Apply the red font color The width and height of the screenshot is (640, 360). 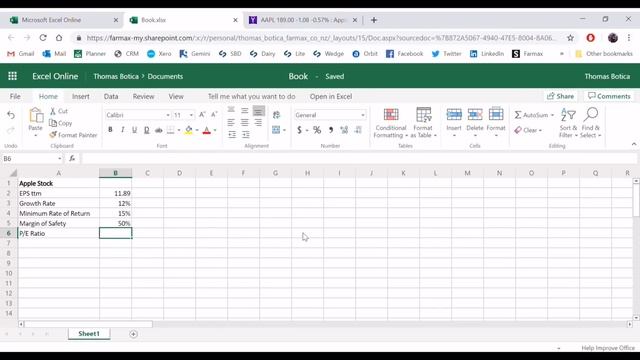(207, 130)
